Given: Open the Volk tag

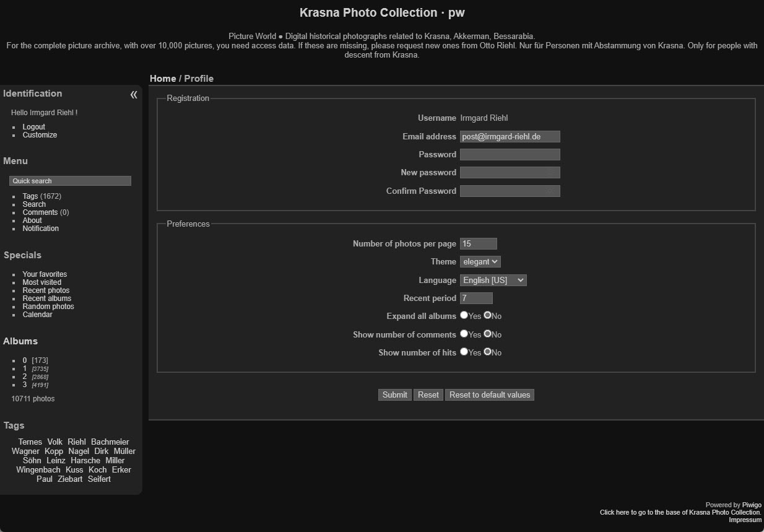Looking at the screenshot, I should [55, 442].
